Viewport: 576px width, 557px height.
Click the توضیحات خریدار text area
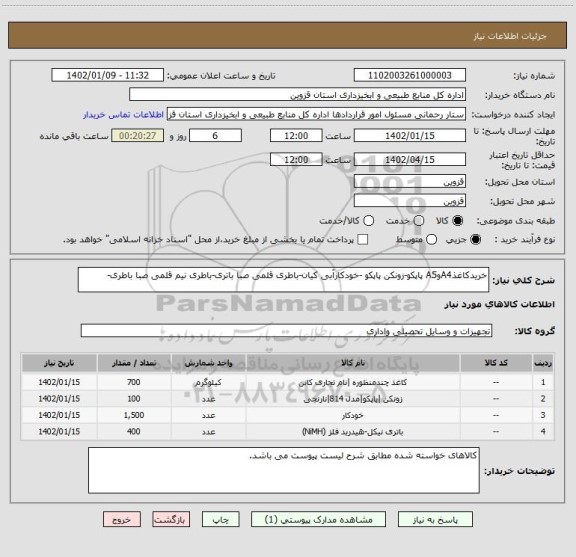(284, 470)
